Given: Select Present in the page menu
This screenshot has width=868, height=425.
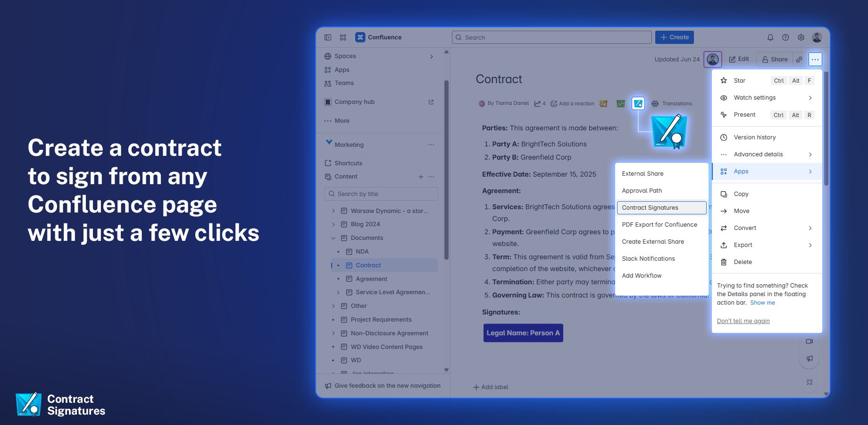Looking at the screenshot, I should pos(767,115).
